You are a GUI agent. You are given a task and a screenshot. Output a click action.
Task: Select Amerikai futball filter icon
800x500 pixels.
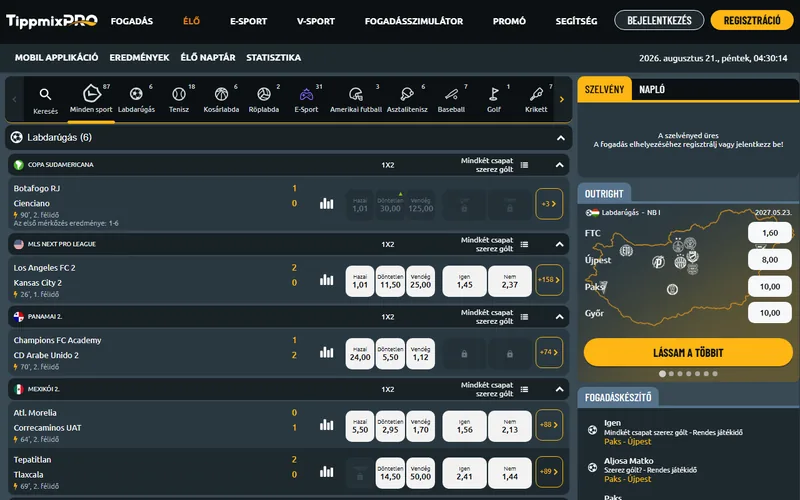click(356, 94)
